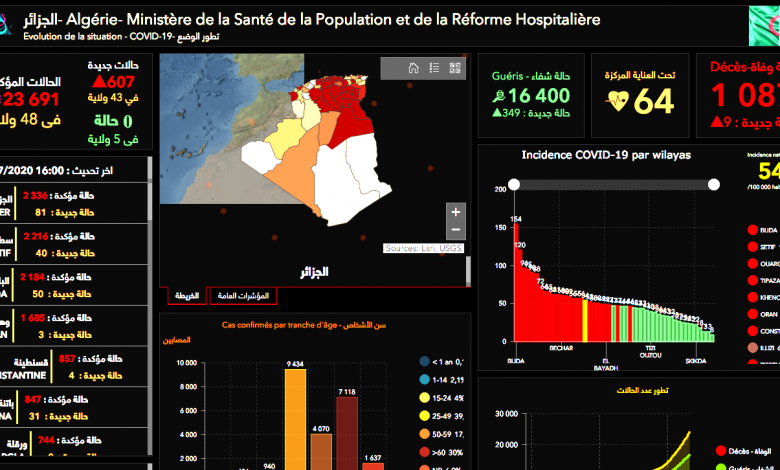
Task: Open the basemap gallery grid icon
Action: tap(455, 68)
